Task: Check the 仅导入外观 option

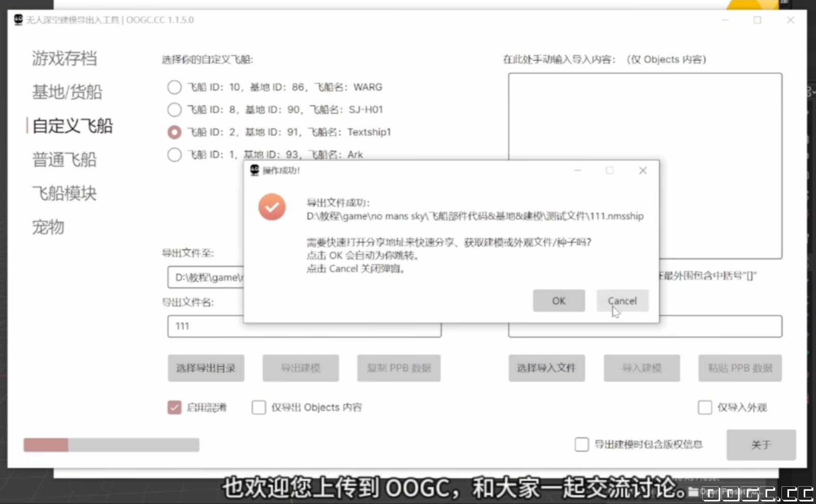Action: 705,407
